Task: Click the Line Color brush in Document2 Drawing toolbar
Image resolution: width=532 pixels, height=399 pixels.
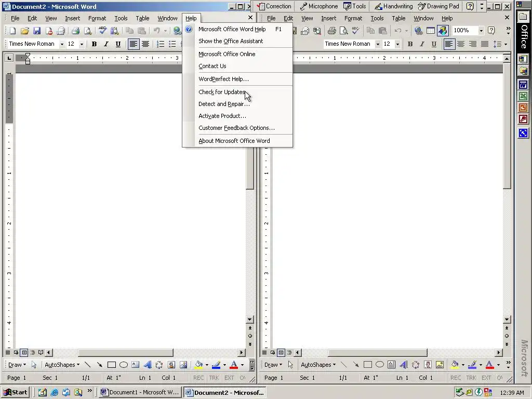Action: coord(216,365)
